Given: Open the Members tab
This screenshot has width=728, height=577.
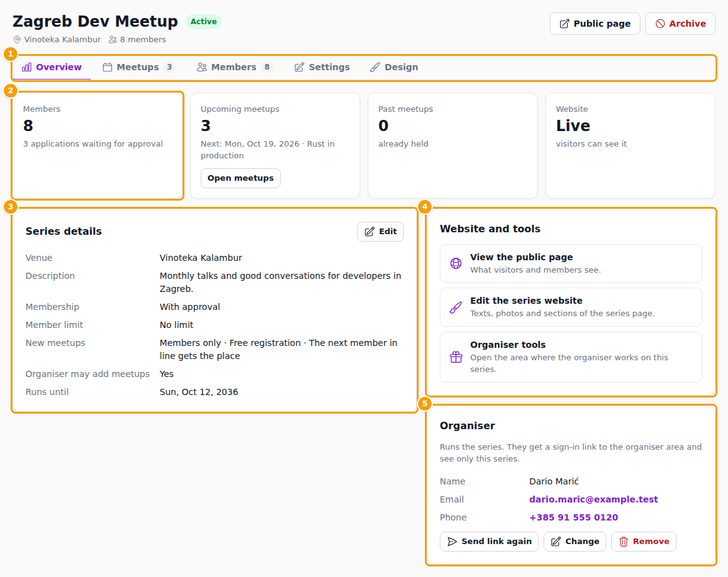Looking at the screenshot, I should [234, 67].
